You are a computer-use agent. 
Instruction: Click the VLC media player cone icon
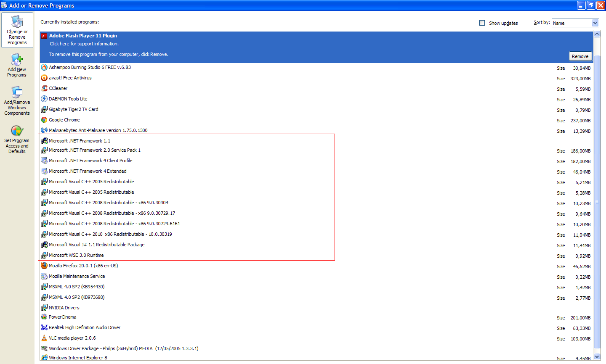[44, 338]
